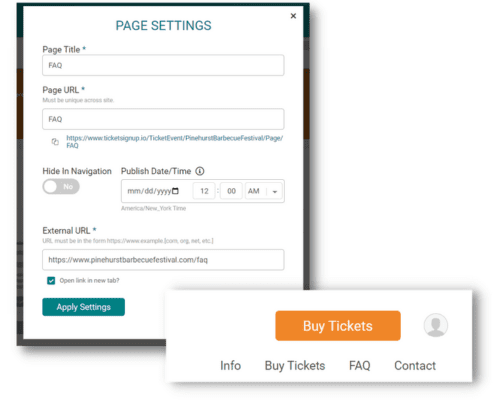Image resolution: width=500 pixels, height=400 pixels.
Task: Open Publish Date/Time info tooltip icon
Action: [200, 171]
